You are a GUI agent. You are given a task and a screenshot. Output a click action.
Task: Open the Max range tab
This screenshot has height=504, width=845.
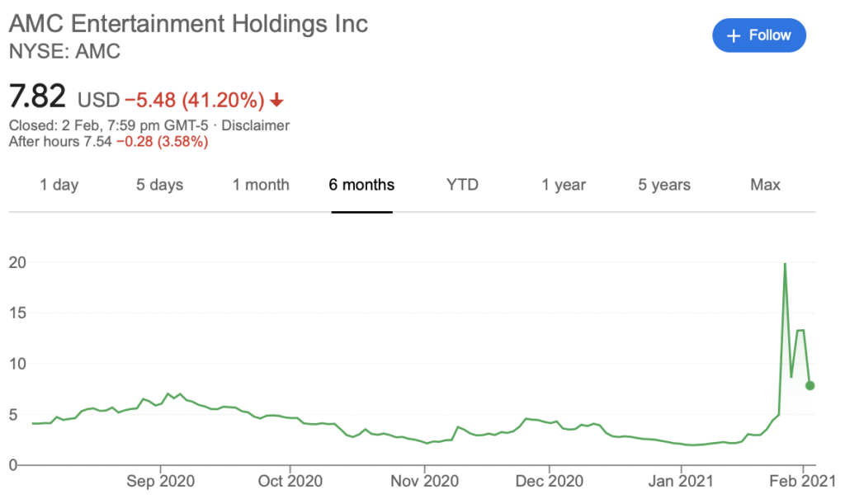pos(765,185)
